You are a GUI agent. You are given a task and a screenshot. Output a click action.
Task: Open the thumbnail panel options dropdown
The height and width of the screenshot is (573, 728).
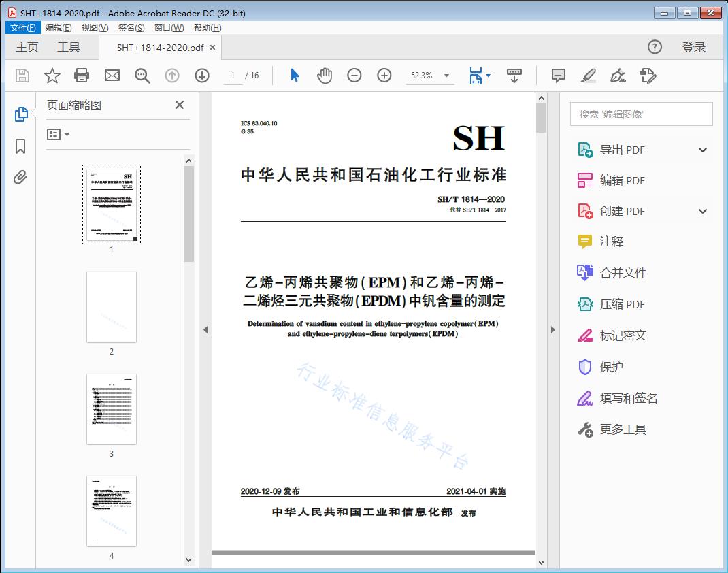click(x=57, y=134)
